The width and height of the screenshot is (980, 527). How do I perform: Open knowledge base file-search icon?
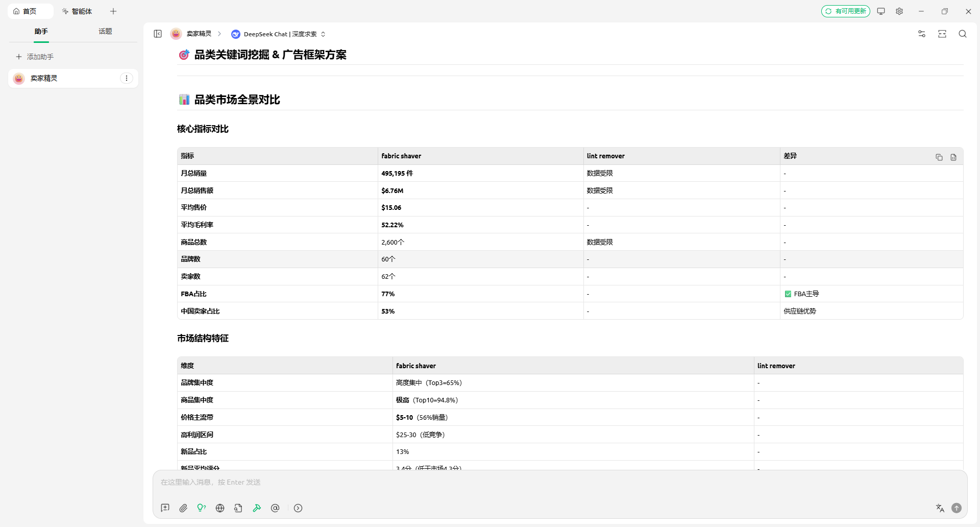pyautogui.click(x=238, y=508)
